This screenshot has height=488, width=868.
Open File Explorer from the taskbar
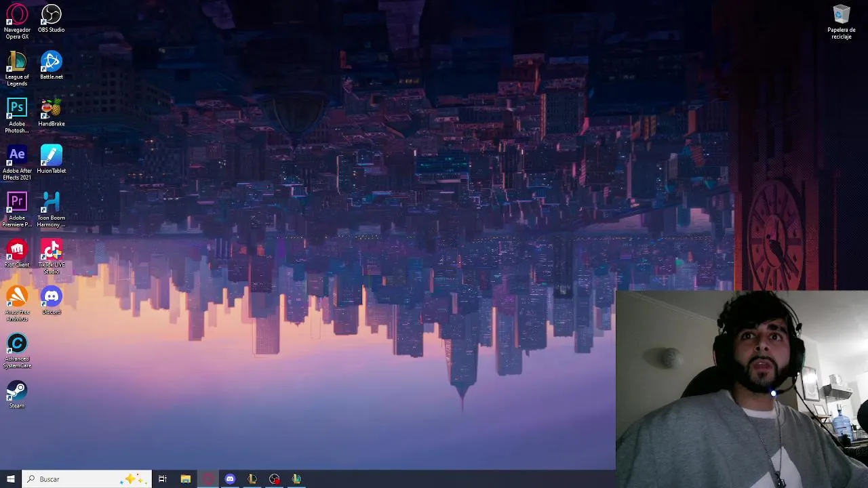[185, 479]
